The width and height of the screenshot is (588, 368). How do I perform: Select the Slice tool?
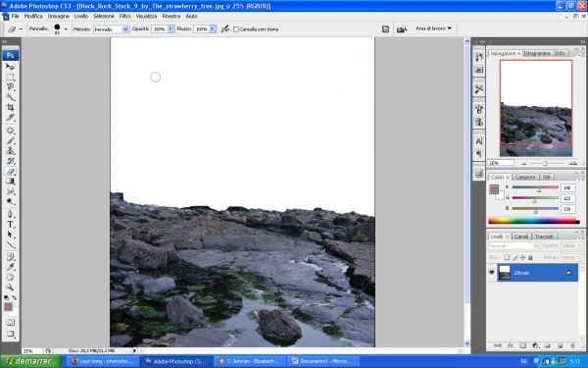(x=10, y=118)
